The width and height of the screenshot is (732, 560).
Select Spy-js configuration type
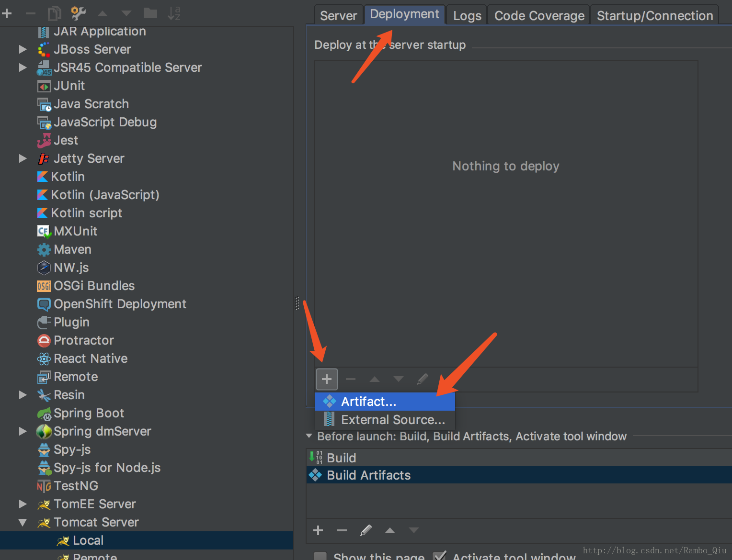click(x=147, y=449)
